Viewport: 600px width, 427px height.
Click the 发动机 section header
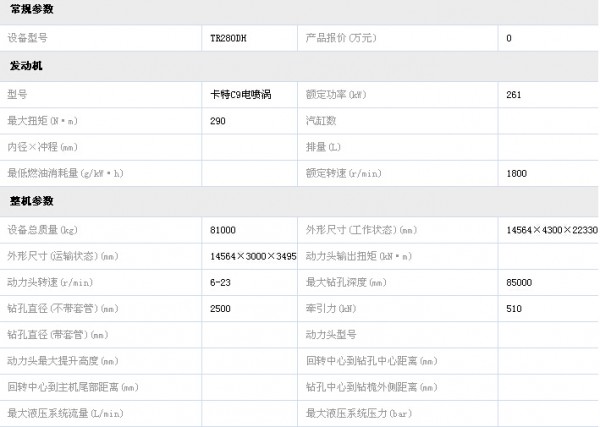[25, 66]
